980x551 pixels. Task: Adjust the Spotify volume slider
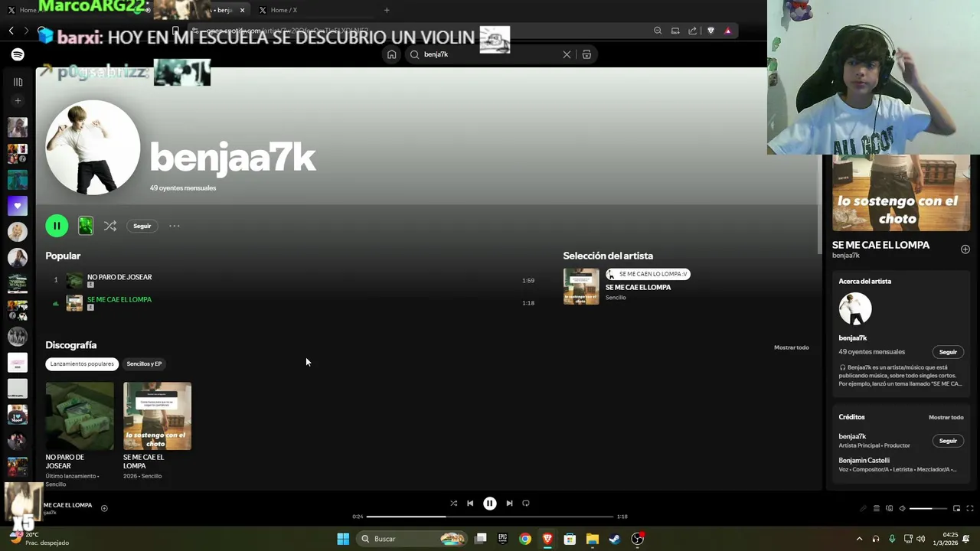(927, 508)
